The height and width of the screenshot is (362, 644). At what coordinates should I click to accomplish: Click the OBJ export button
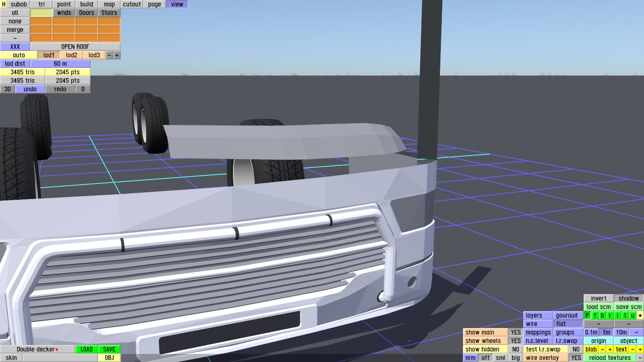[109, 358]
